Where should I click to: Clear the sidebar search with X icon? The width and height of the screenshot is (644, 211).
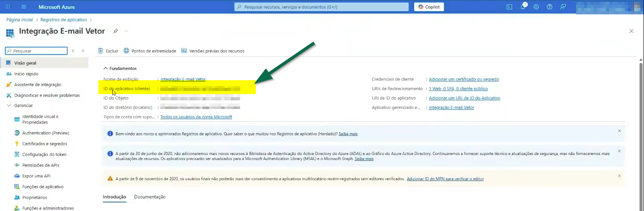point(73,51)
